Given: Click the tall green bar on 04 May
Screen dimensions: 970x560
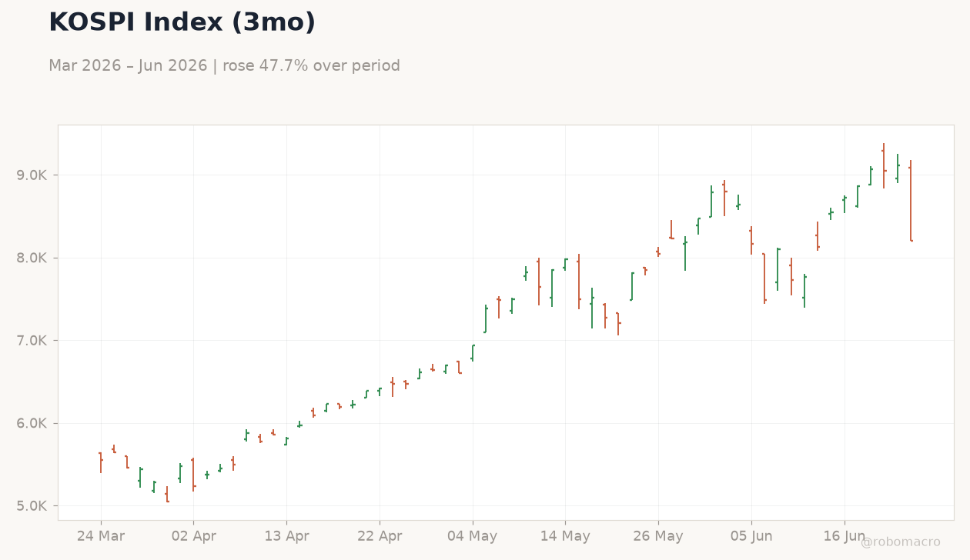Looking at the screenshot, I should [473, 352].
